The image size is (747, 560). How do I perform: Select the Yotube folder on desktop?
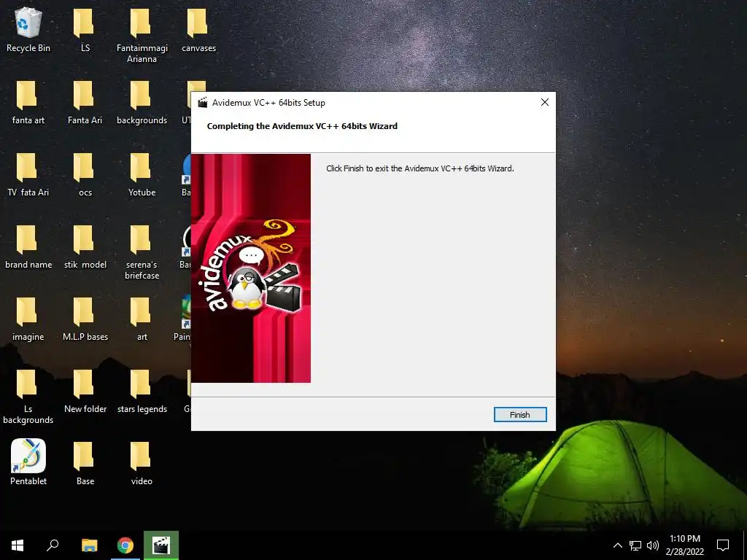pyautogui.click(x=142, y=175)
